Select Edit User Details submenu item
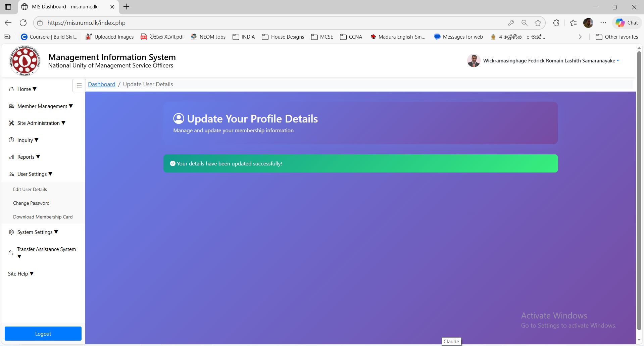This screenshot has height=346, width=644. [x=30, y=189]
